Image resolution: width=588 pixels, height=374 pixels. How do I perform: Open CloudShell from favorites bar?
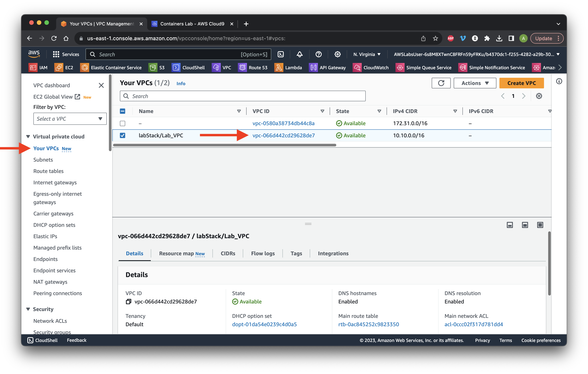tap(188, 68)
